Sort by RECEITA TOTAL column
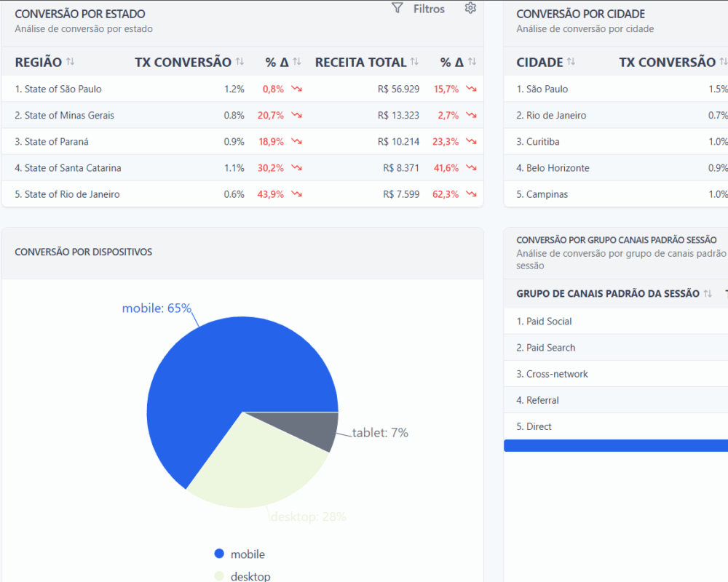The image size is (728, 582). (x=415, y=61)
